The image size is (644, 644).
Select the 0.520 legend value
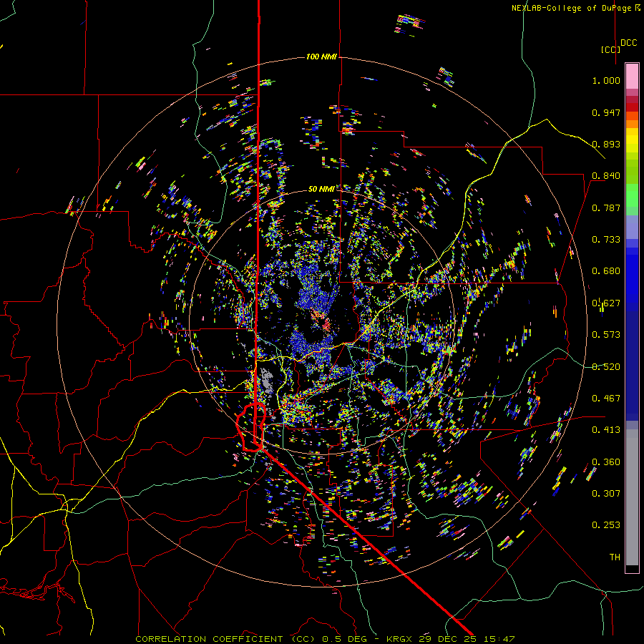606,367
